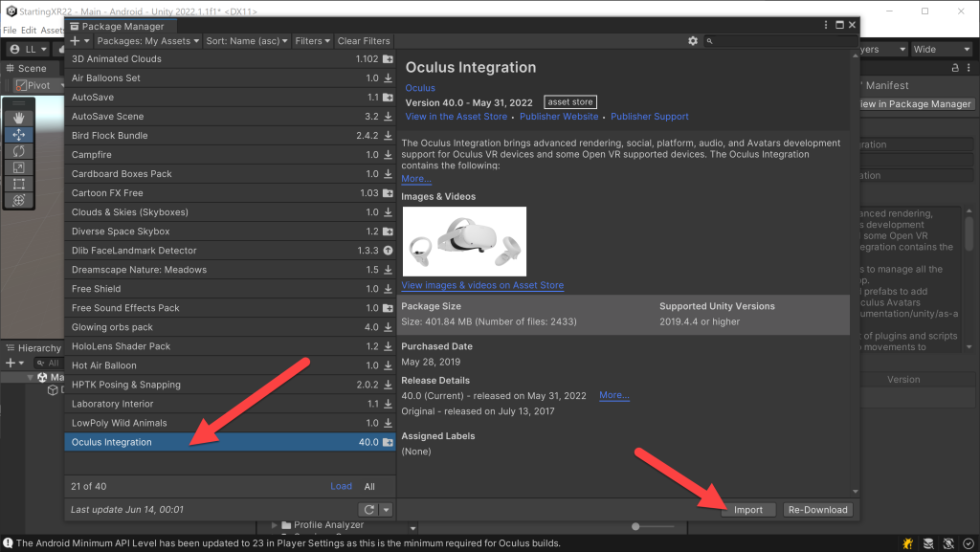The height and width of the screenshot is (552, 980).
Task: Open account LL dropdown
Action: coord(30,50)
